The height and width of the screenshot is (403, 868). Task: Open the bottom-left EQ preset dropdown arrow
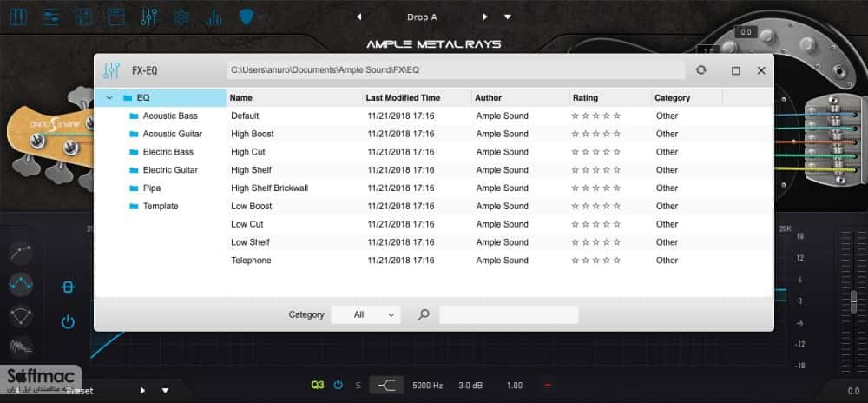[165, 391]
